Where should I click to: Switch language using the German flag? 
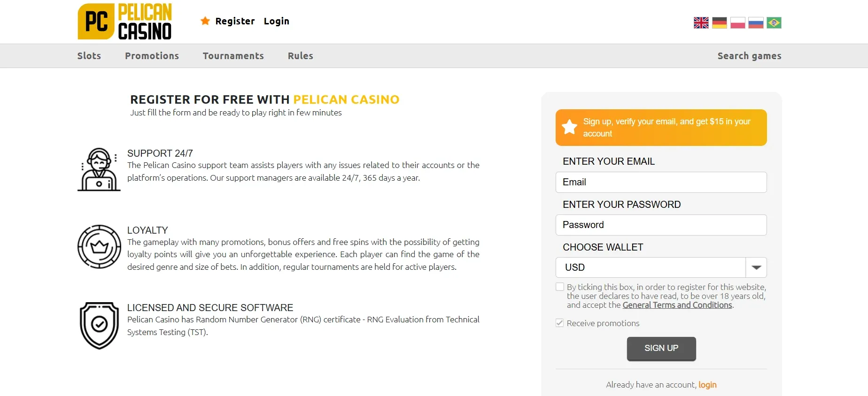(x=719, y=22)
